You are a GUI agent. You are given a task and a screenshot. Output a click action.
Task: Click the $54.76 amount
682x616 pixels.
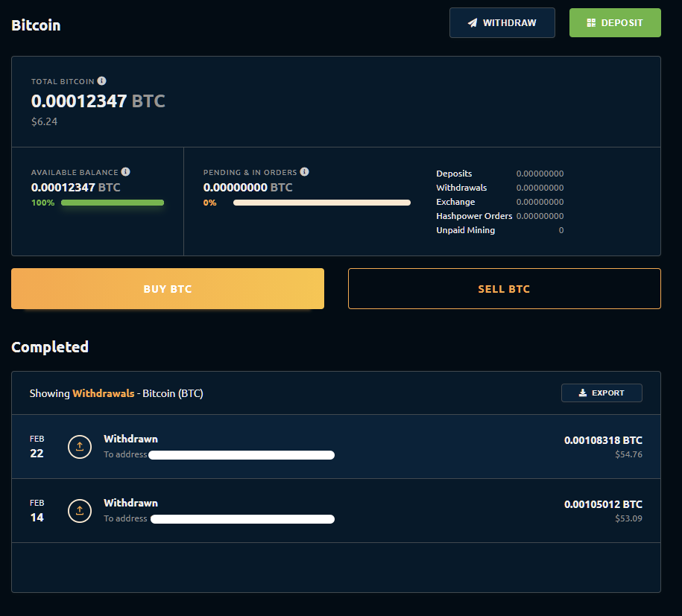(x=628, y=454)
